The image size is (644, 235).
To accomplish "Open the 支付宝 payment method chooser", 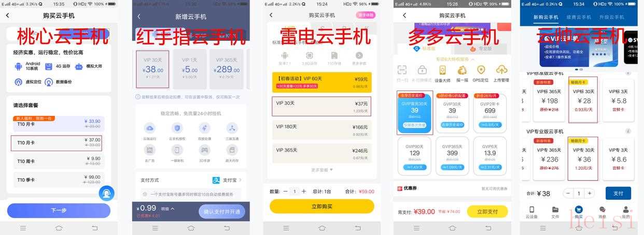I will [227, 180].
